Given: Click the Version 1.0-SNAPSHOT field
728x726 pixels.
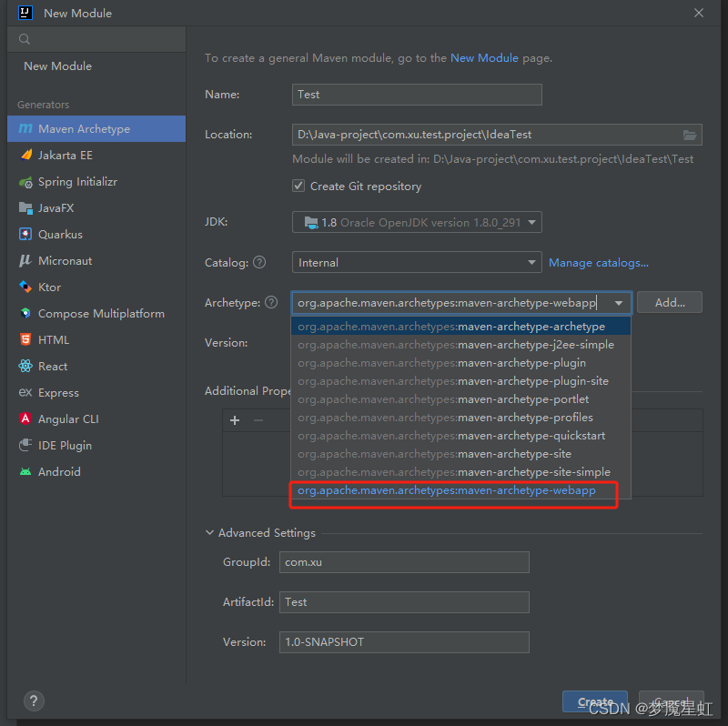Looking at the screenshot, I should pos(404,642).
